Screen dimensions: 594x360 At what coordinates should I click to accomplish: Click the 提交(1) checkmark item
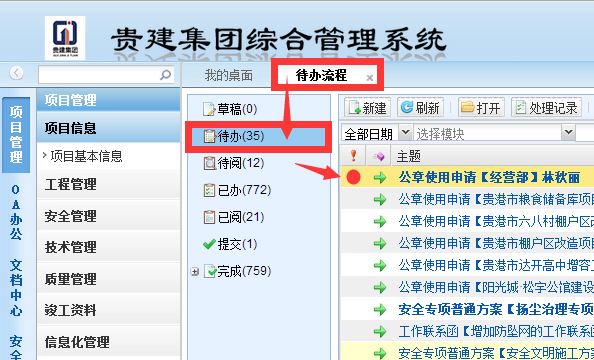[230, 244]
